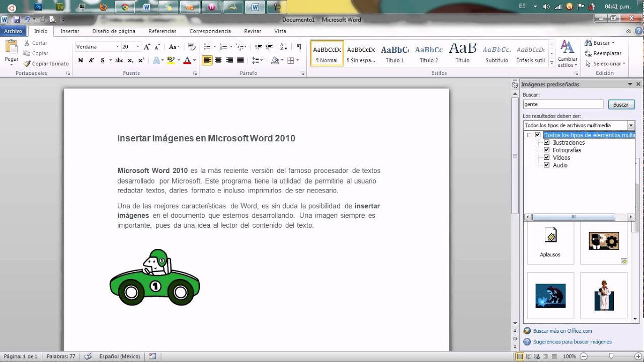Justify the text alignment
Screen dimensions: 644x362
click(x=240, y=60)
